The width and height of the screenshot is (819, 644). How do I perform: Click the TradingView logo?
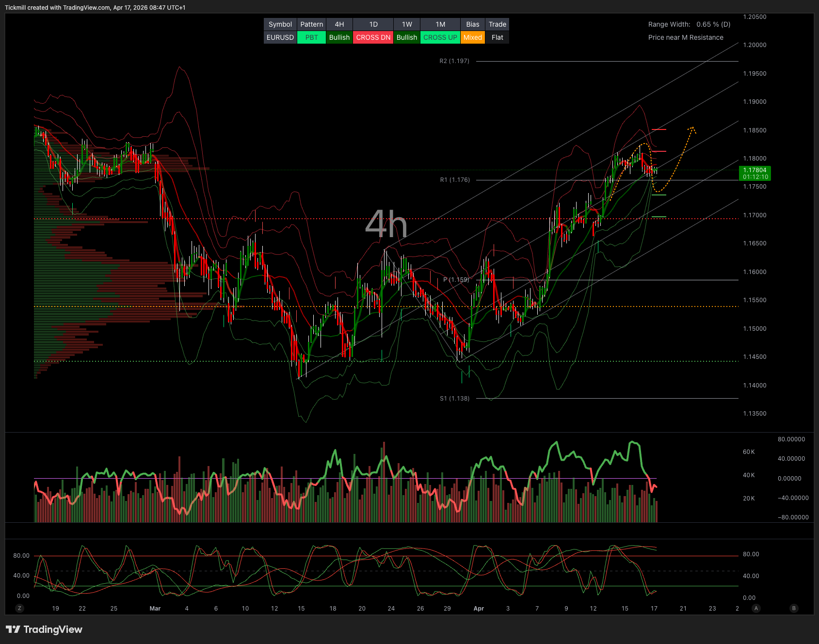(44, 629)
